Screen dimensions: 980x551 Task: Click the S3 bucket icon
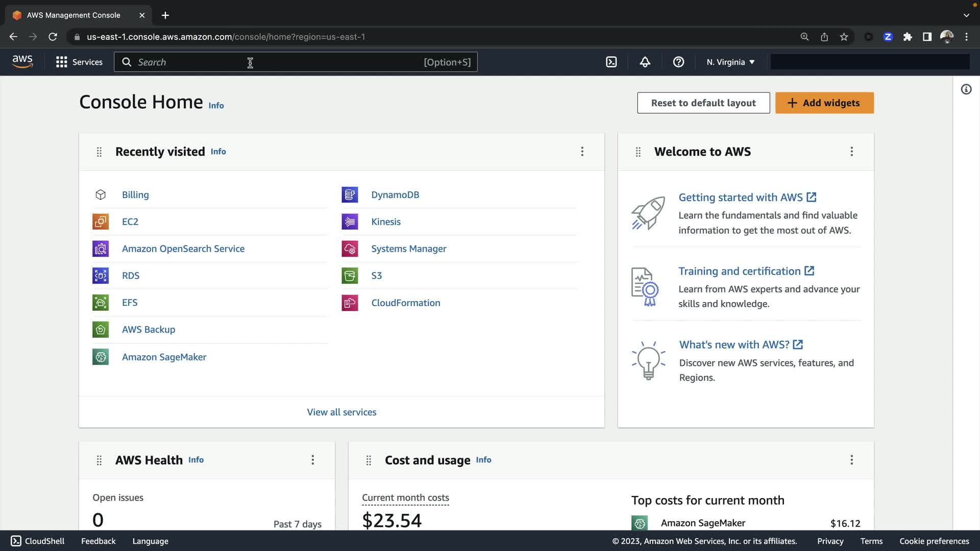(350, 275)
